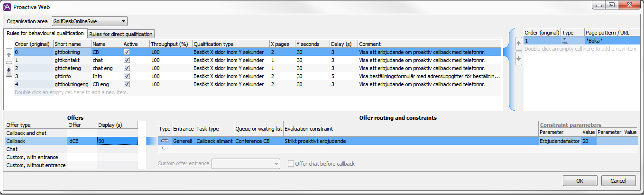Image resolution: width=644 pixels, height=195 pixels.
Task: Click the down arrow next to page pattern list
Action: pyautogui.click(x=518, y=59)
